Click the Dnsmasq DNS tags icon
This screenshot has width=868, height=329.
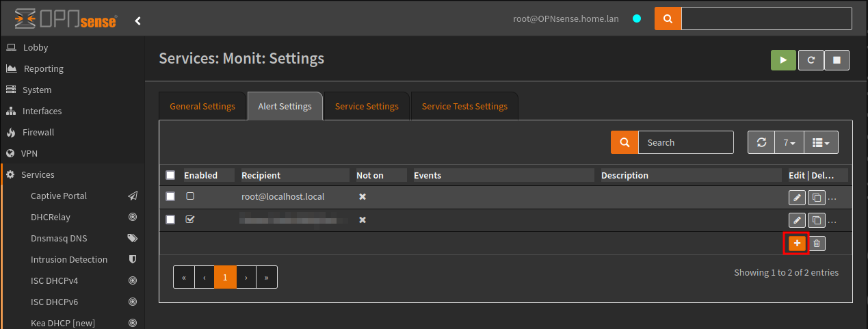(133, 238)
